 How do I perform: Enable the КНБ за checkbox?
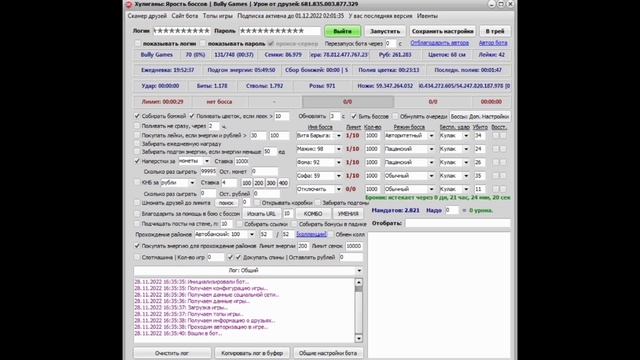coord(137,182)
